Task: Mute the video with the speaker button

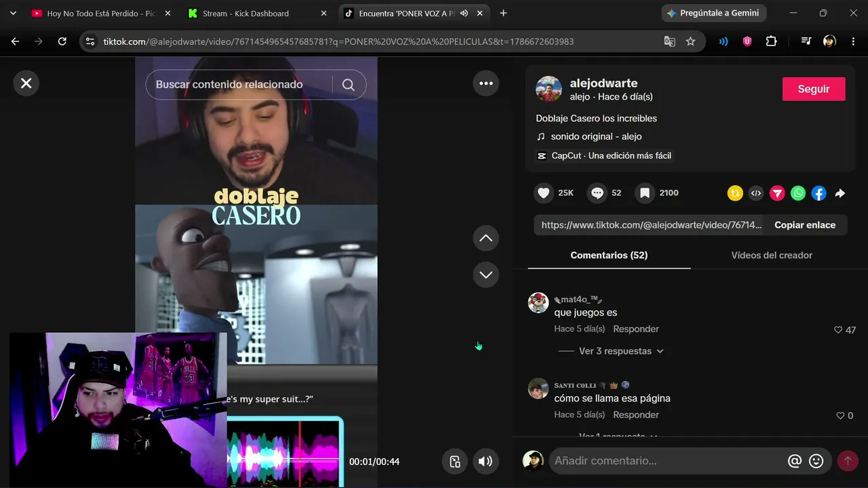Action: pos(486,462)
